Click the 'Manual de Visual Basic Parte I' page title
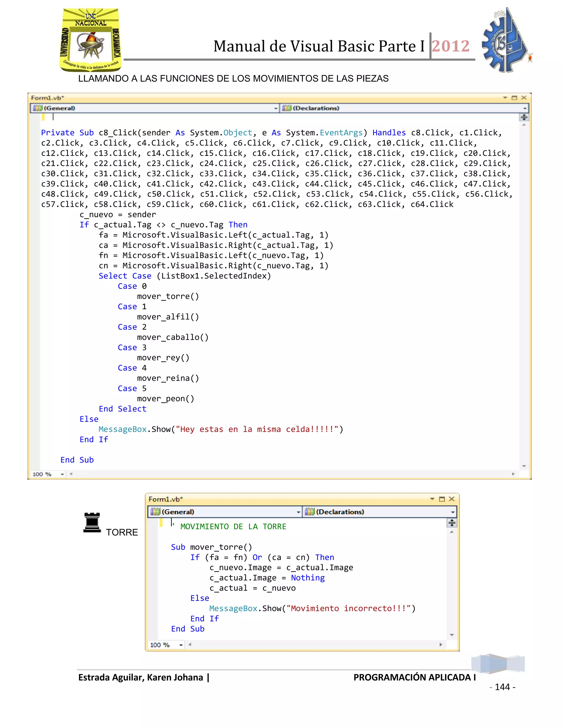This screenshot has width=563, height=728. tap(319, 46)
